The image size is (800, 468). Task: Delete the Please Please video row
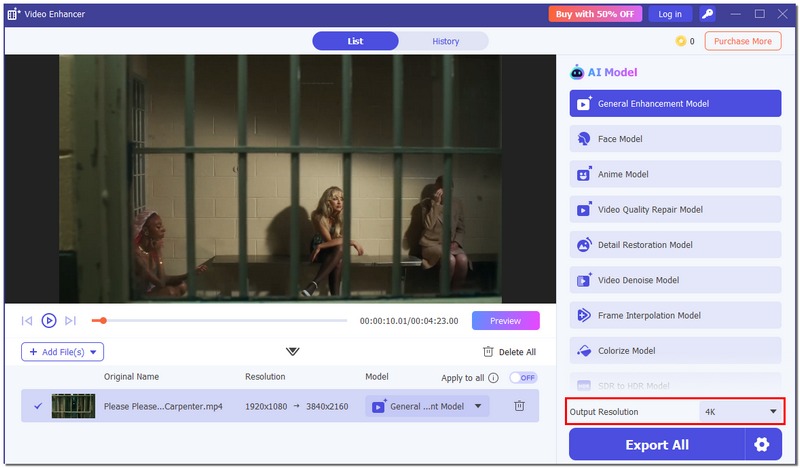(x=519, y=406)
